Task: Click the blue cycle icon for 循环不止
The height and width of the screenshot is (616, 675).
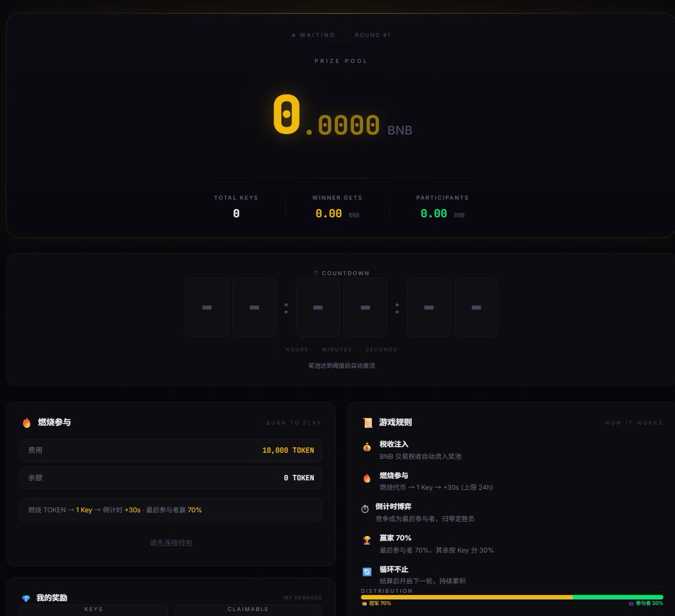Action: (367, 572)
